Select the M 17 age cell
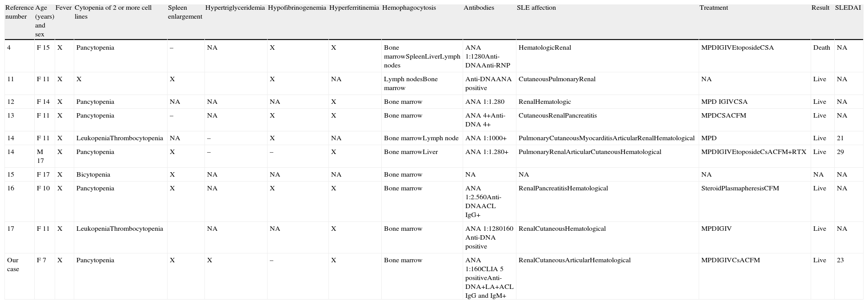The height and width of the screenshot is (304, 868). pos(40,156)
